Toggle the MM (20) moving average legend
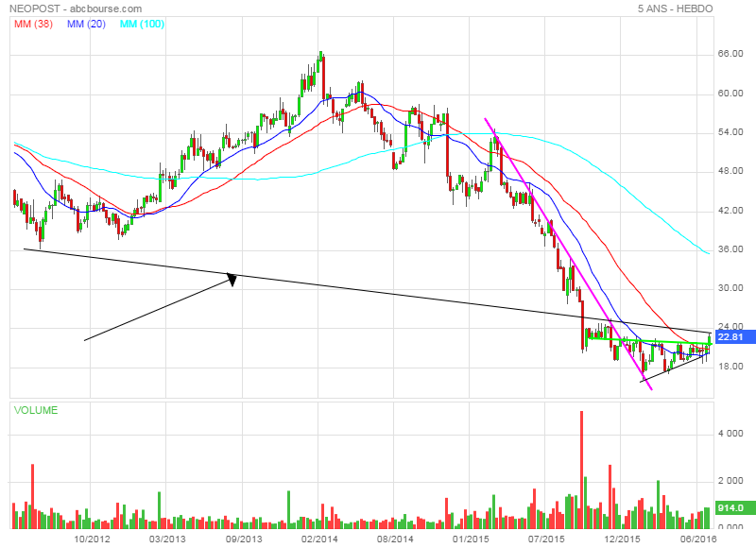756x548 pixels. pyautogui.click(x=85, y=24)
